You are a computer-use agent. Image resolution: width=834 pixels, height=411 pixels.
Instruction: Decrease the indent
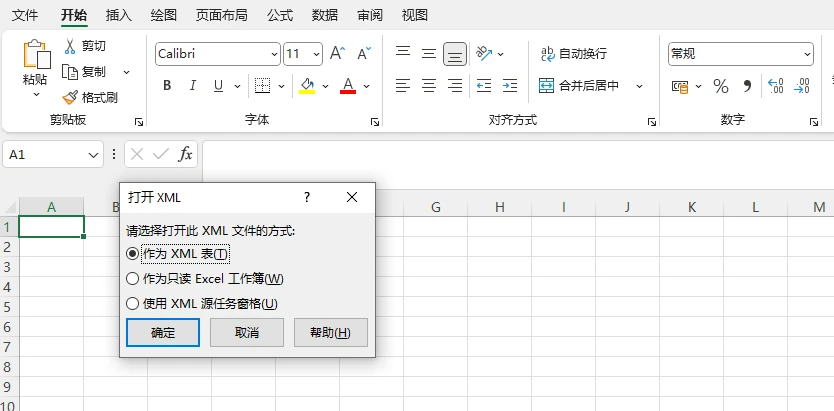(x=484, y=86)
